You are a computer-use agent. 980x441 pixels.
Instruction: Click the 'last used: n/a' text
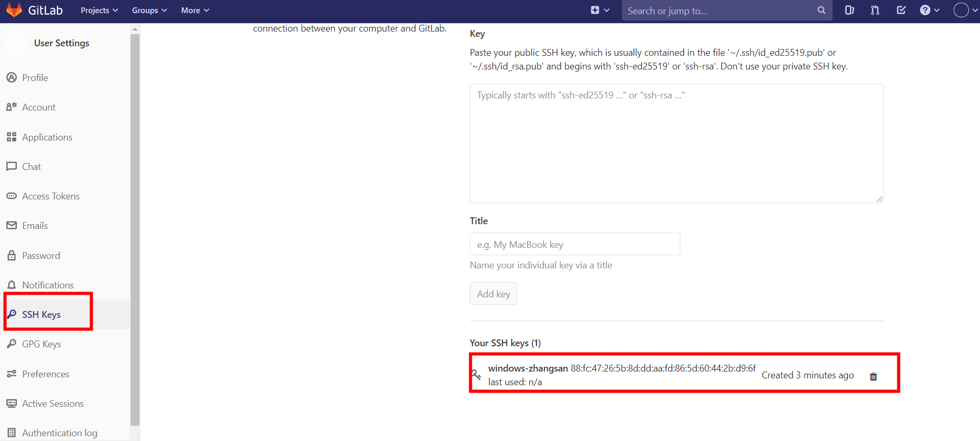click(514, 382)
